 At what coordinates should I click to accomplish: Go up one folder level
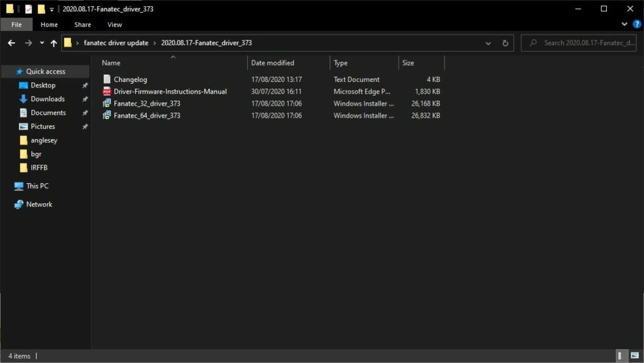point(54,43)
